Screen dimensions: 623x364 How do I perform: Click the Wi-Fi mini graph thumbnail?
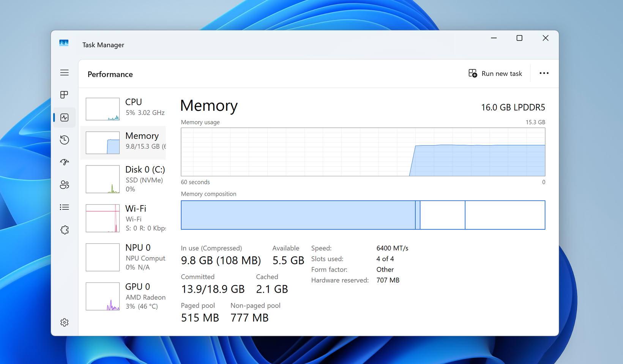103,218
